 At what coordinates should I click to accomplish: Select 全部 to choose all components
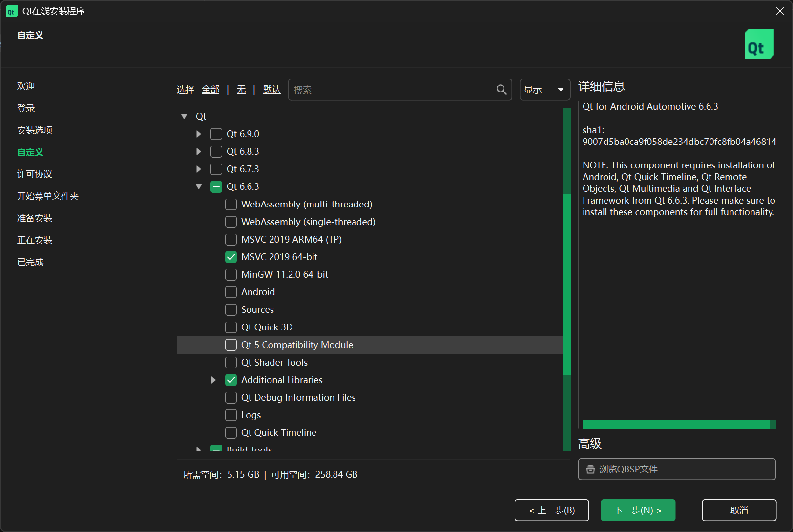point(210,90)
